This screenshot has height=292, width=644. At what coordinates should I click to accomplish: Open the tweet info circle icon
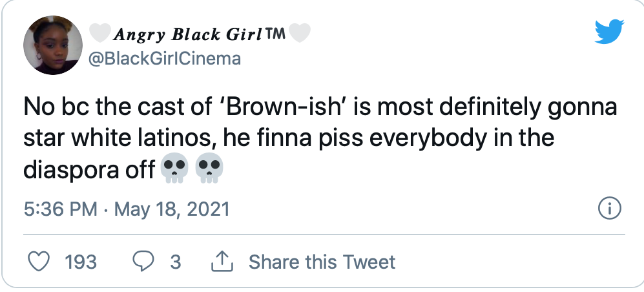[610, 209]
